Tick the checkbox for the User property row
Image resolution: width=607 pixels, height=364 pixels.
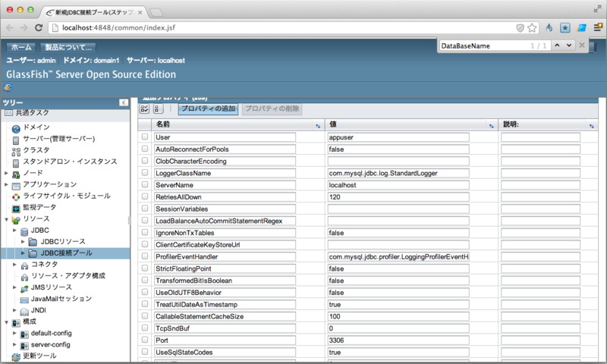[145, 137]
